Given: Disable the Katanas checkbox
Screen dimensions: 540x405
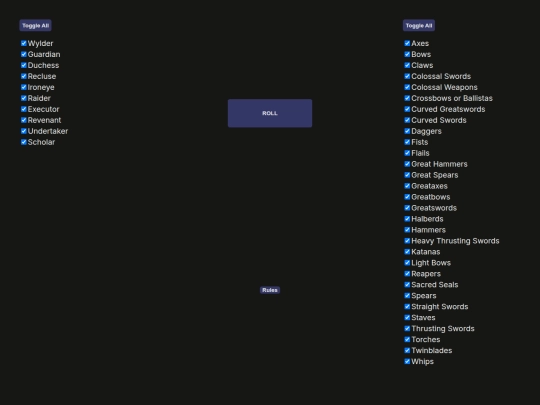Looking at the screenshot, I should [407, 252].
